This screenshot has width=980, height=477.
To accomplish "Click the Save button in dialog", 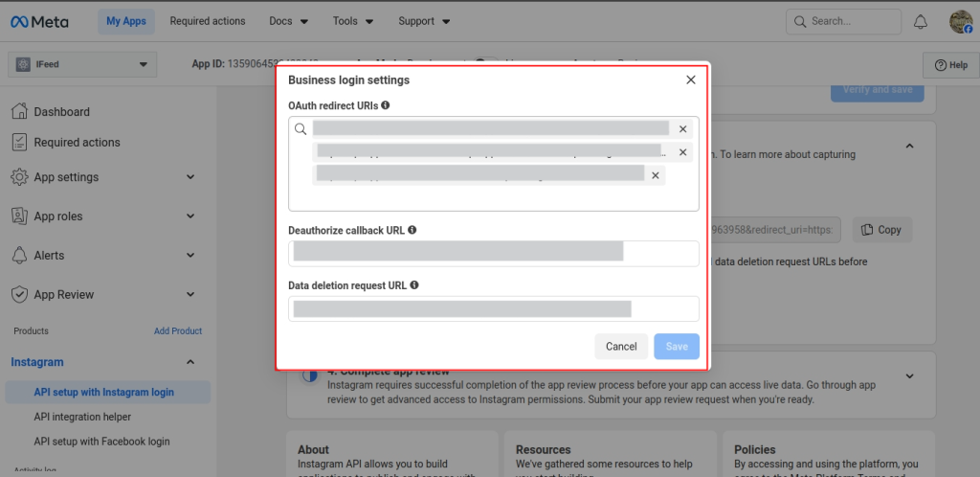I will tap(677, 347).
